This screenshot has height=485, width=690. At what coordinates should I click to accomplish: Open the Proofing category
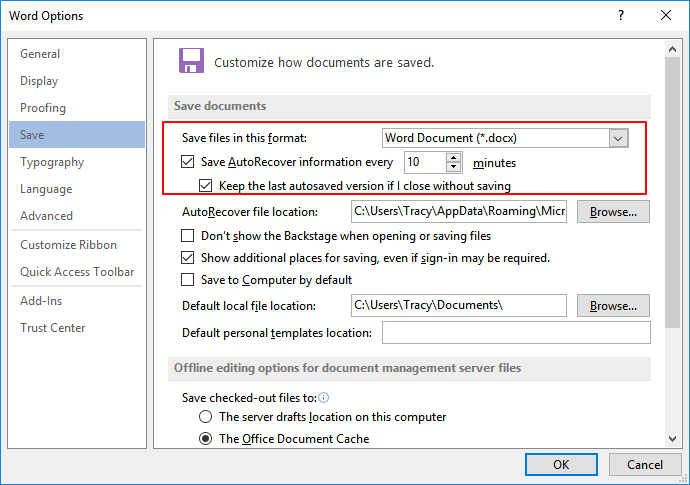pos(43,108)
